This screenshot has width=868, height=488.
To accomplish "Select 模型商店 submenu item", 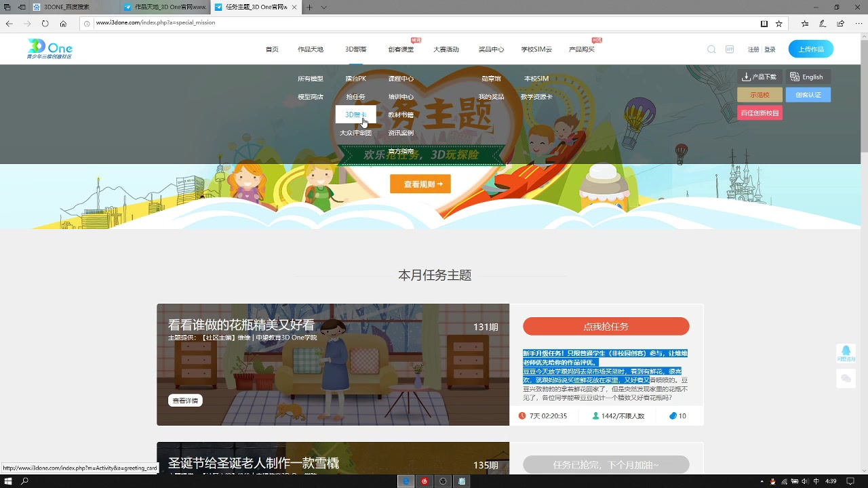I will point(311,97).
